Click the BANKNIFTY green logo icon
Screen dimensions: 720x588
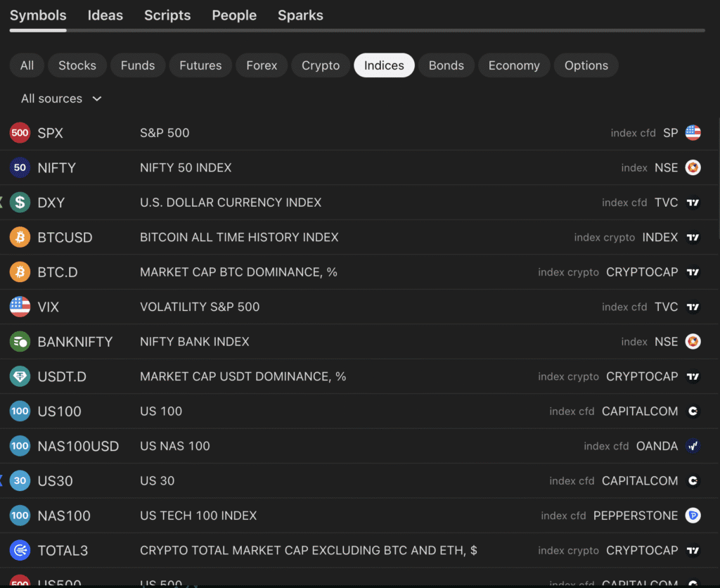tap(20, 342)
